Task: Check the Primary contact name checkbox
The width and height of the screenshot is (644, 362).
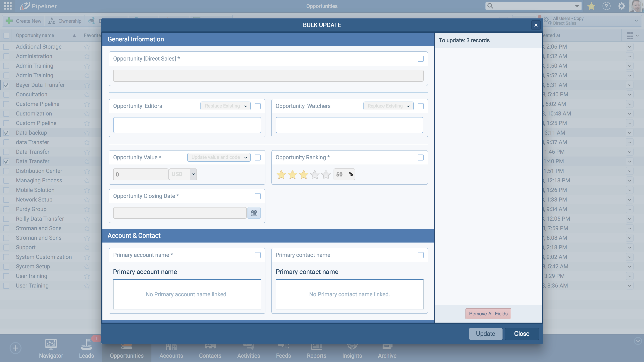Action: [420, 255]
